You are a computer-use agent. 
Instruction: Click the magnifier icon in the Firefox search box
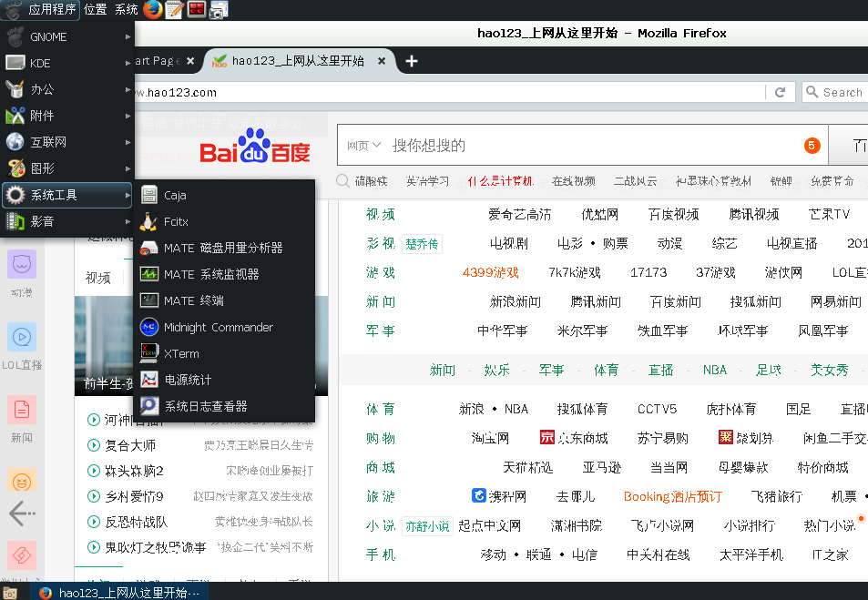[812, 92]
